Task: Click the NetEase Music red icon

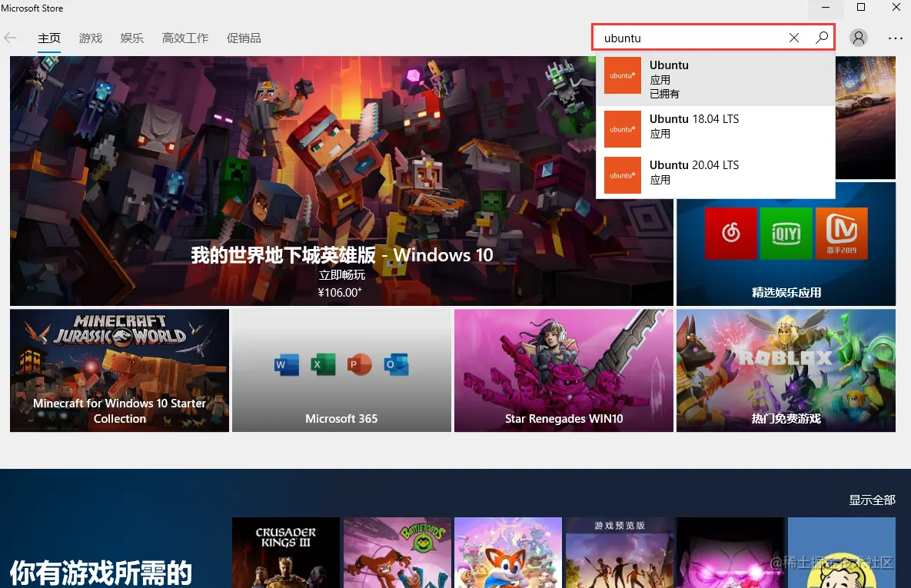Action: (730, 233)
